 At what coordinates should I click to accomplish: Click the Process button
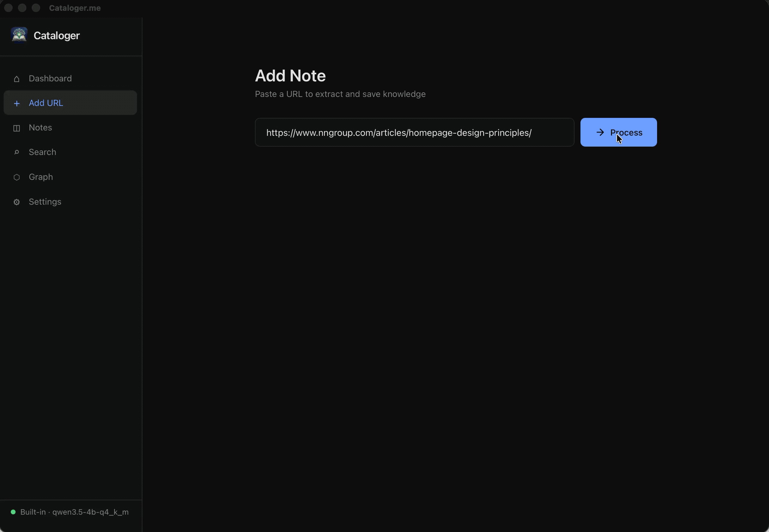click(x=619, y=132)
